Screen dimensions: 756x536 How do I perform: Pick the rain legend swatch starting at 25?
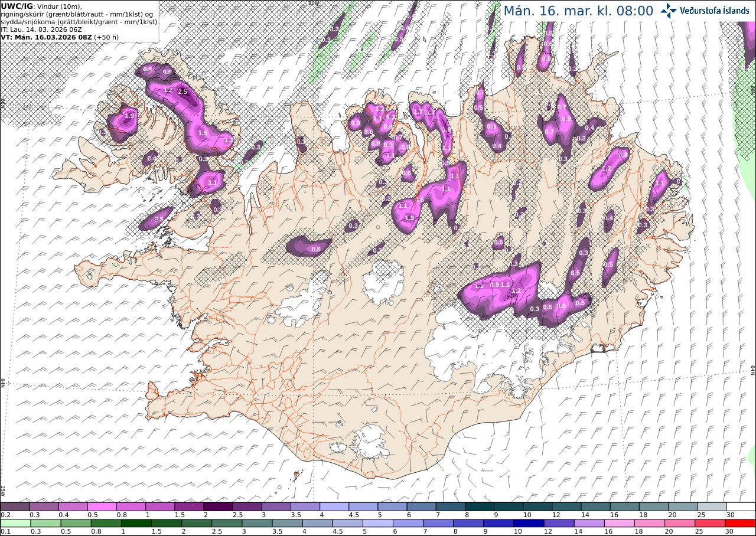click(x=711, y=523)
